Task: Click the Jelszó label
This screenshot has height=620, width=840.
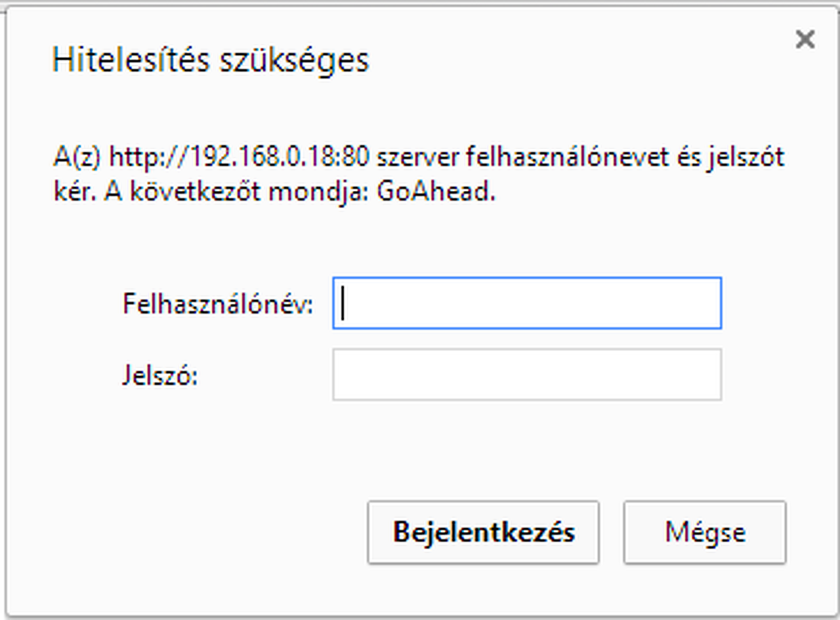Action: [160, 375]
